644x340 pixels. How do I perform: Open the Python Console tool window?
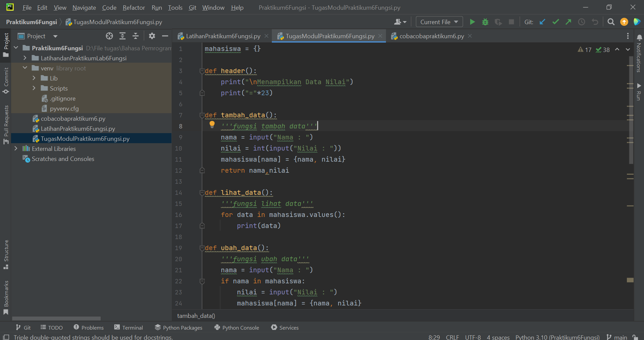point(237,328)
